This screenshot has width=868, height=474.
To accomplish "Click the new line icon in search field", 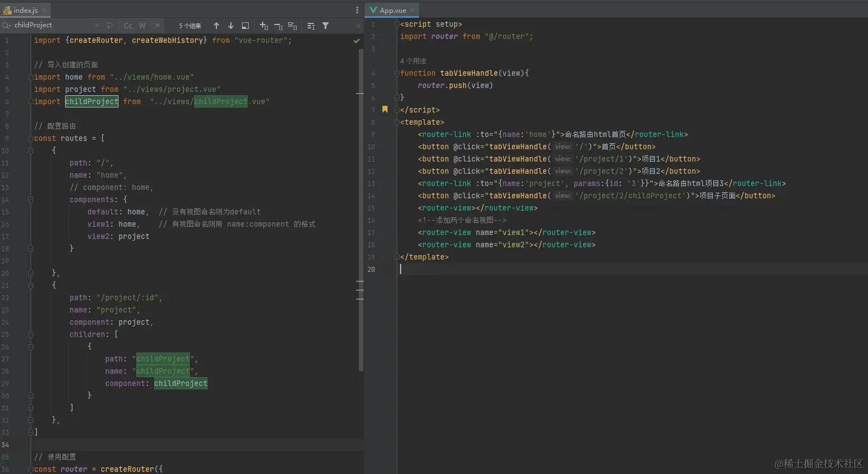I will [110, 26].
